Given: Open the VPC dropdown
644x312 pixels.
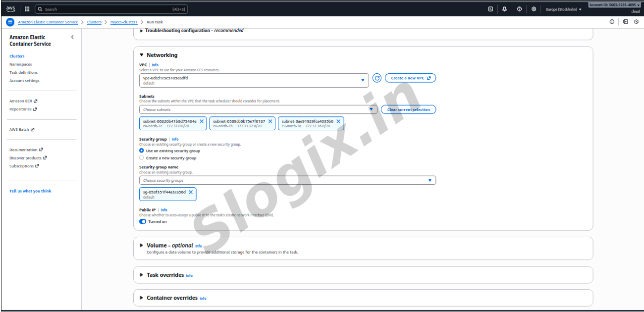Looking at the screenshot, I should 254,80.
